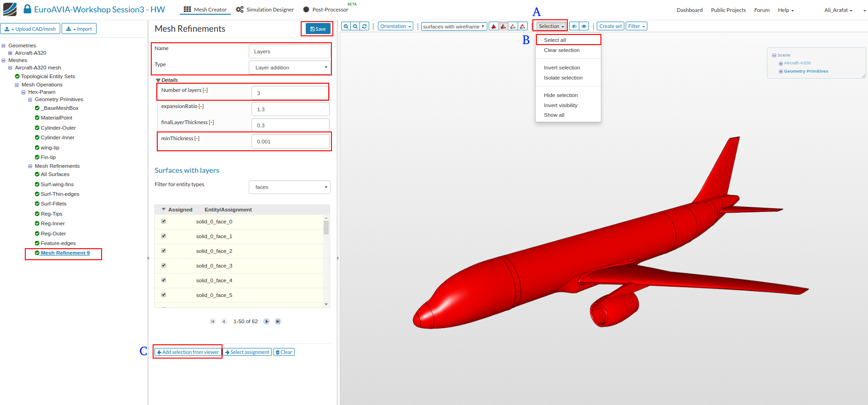This screenshot has width=868, height=405.
Task: Pick the vertex selection mode icon
Action: (523, 26)
